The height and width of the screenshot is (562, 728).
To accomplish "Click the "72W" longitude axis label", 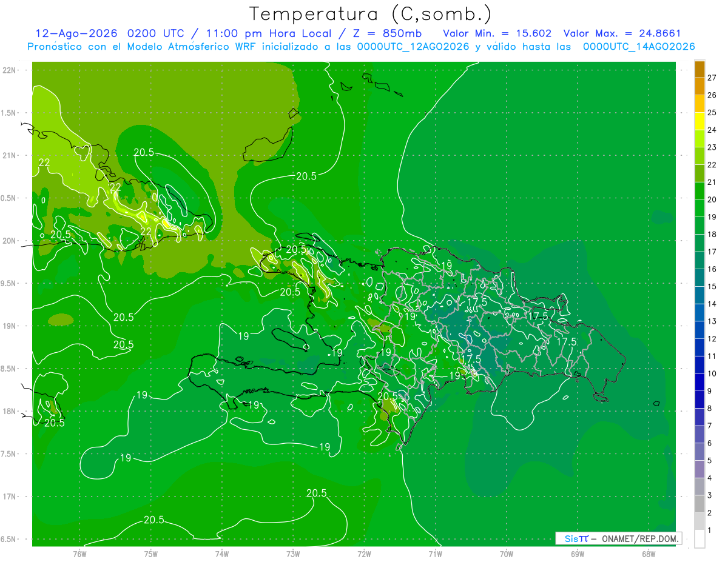I will (x=364, y=554).
